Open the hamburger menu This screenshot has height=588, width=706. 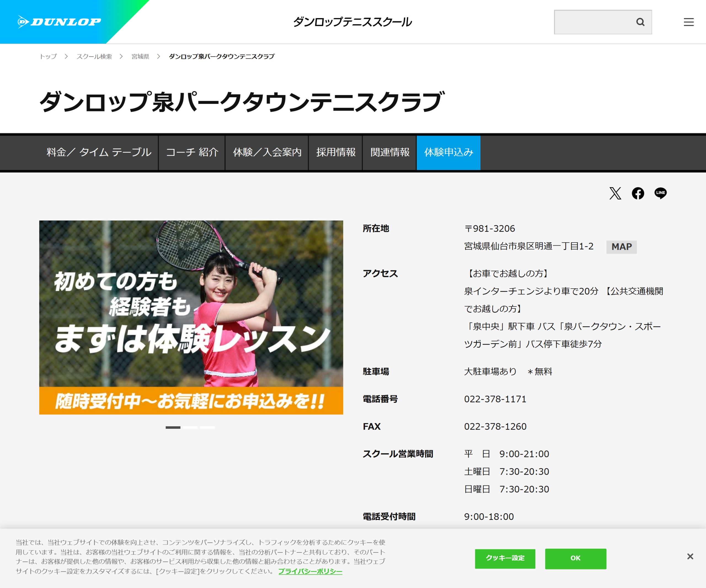pyautogui.click(x=689, y=22)
